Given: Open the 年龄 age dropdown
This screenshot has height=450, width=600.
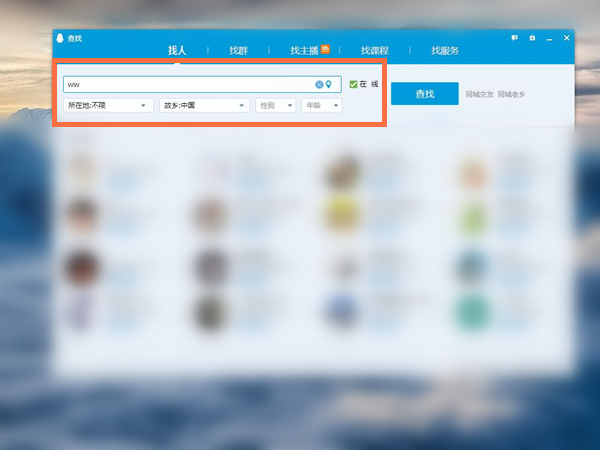Looking at the screenshot, I should click(321, 105).
